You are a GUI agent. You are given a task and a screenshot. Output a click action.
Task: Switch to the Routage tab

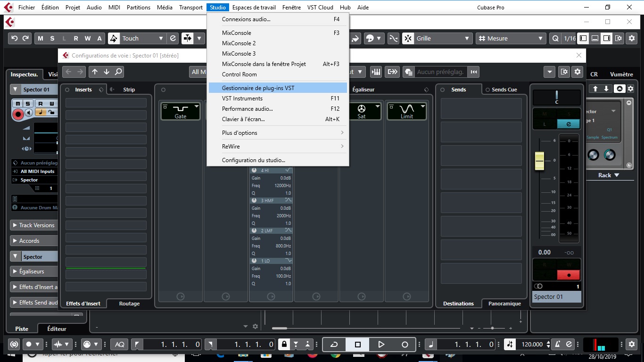click(129, 304)
